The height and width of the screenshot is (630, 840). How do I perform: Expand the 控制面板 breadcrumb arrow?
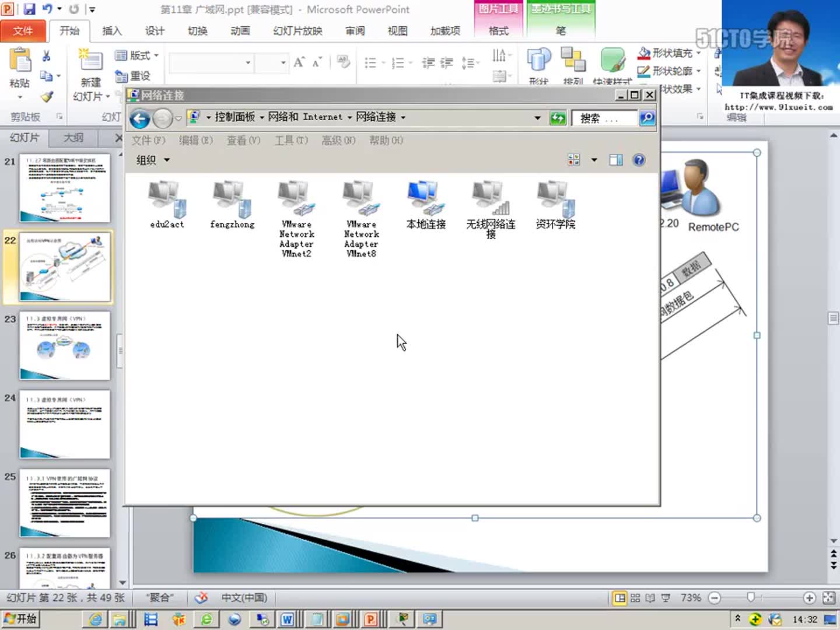click(262, 118)
